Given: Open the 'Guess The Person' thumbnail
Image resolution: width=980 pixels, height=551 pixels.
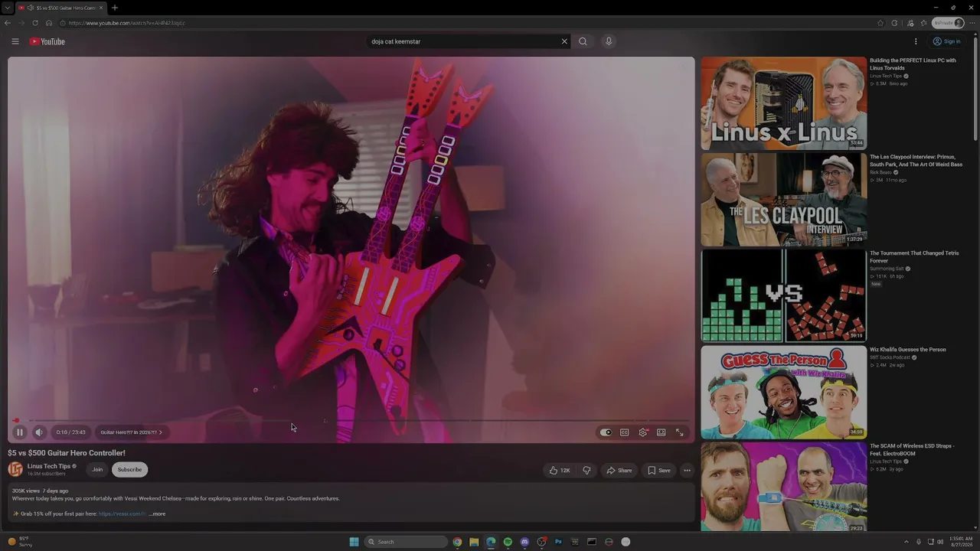Looking at the screenshot, I should coord(783,393).
